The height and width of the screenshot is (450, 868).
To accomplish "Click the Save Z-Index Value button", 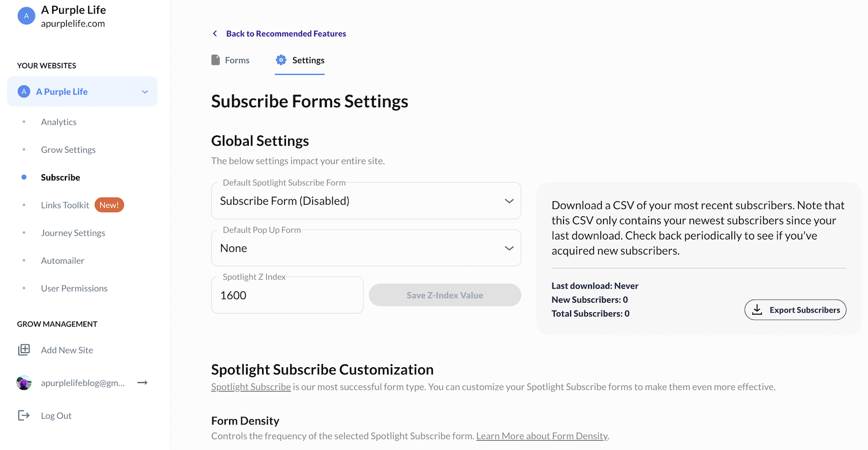I will pyautogui.click(x=444, y=295).
